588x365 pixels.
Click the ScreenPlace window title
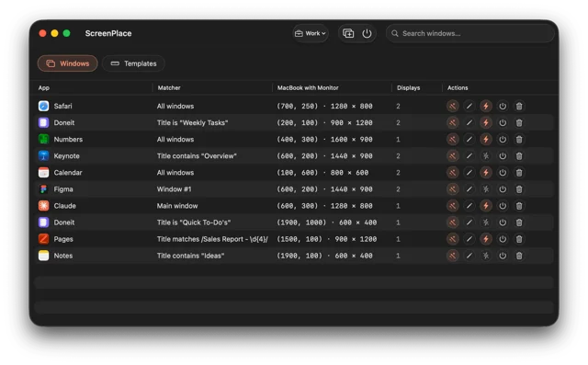(x=108, y=33)
